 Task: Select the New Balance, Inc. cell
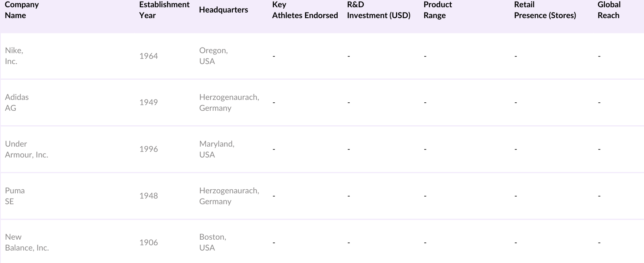(27, 242)
